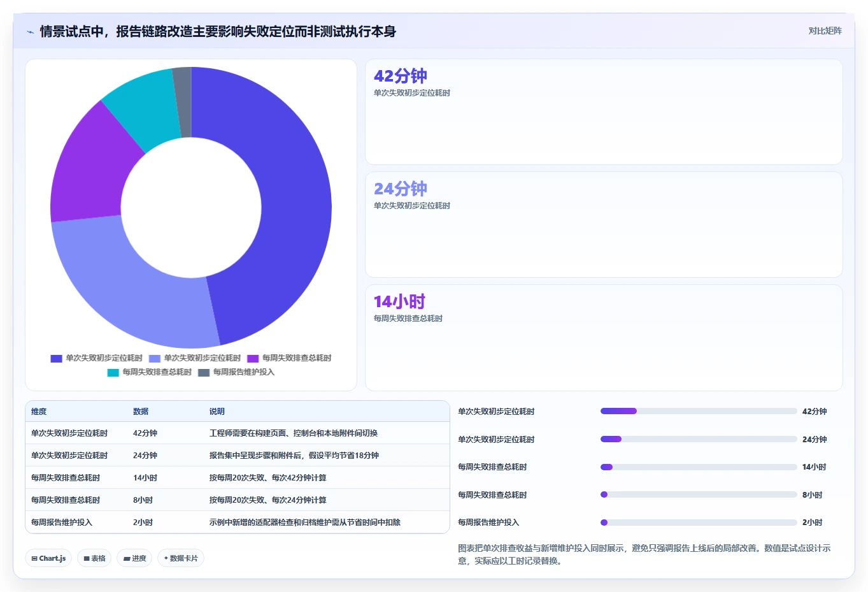
Task: Click the 说明 column header
Action: [217, 412]
